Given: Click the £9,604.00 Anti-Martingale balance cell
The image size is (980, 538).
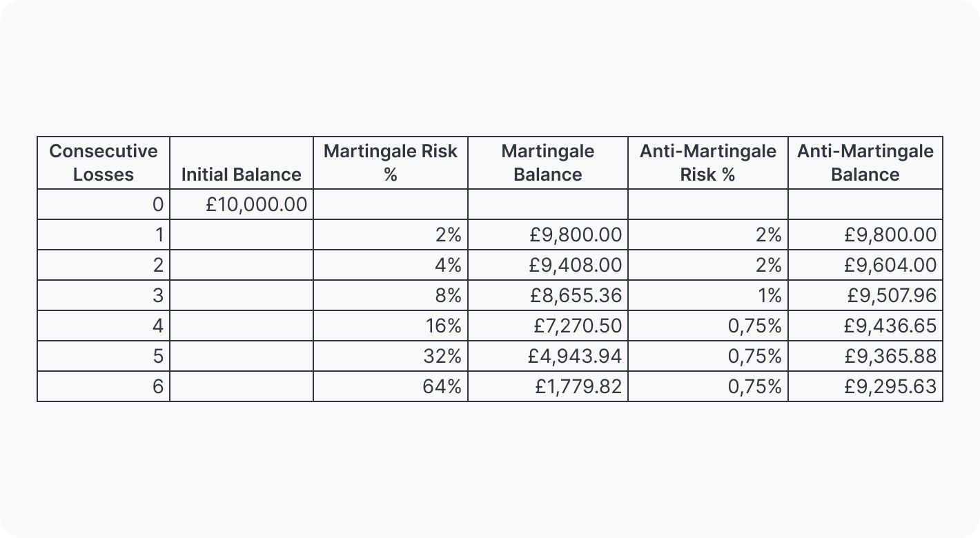Looking at the screenshot, I should pyautogui.click(x=890, y=266).
